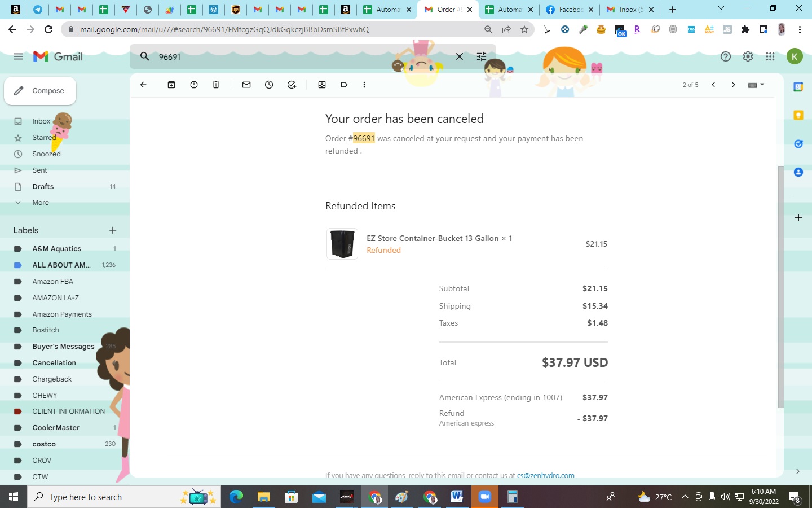Click the vertical scrollbar of the email
The image size is (812, 508).
point(780,287)
